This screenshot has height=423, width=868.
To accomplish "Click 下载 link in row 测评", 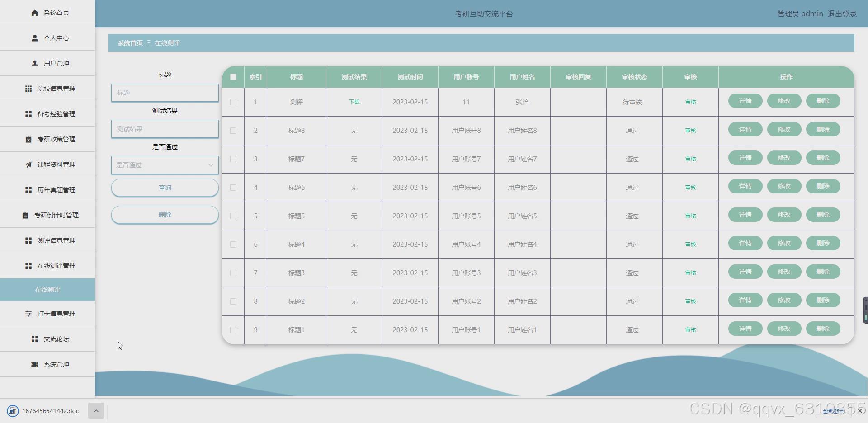I will (x=354, y=102).
